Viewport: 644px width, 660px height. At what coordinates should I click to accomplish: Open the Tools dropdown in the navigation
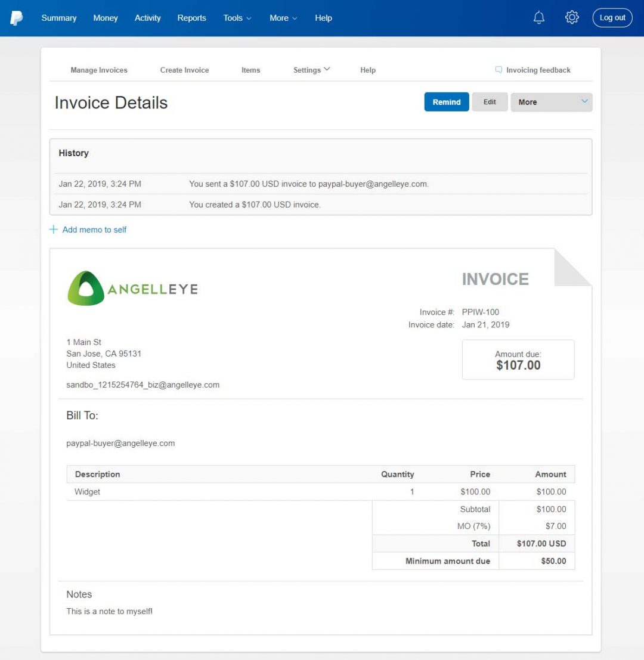[237, 18]
